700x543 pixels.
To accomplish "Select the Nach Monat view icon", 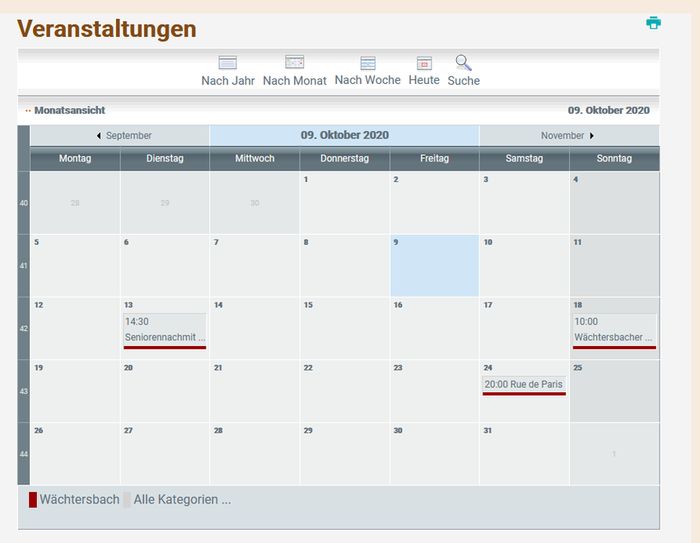I will (x=294, y=63).
